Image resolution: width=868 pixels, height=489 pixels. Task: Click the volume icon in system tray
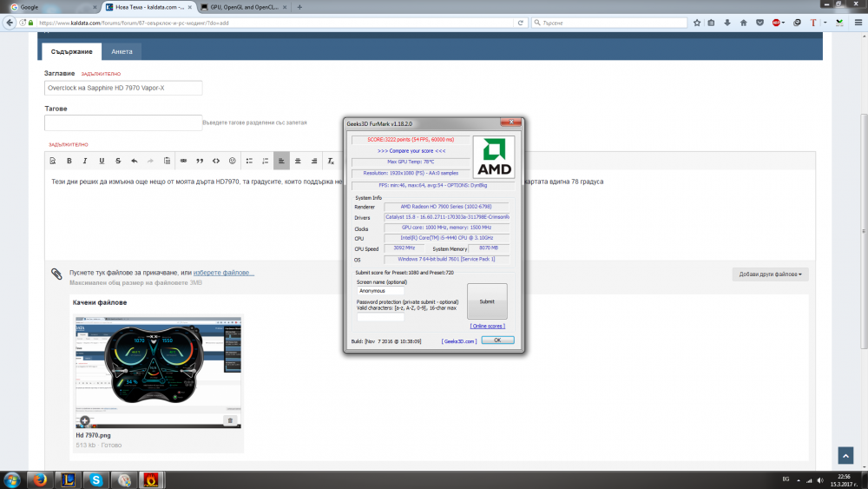tap(820, 480)
